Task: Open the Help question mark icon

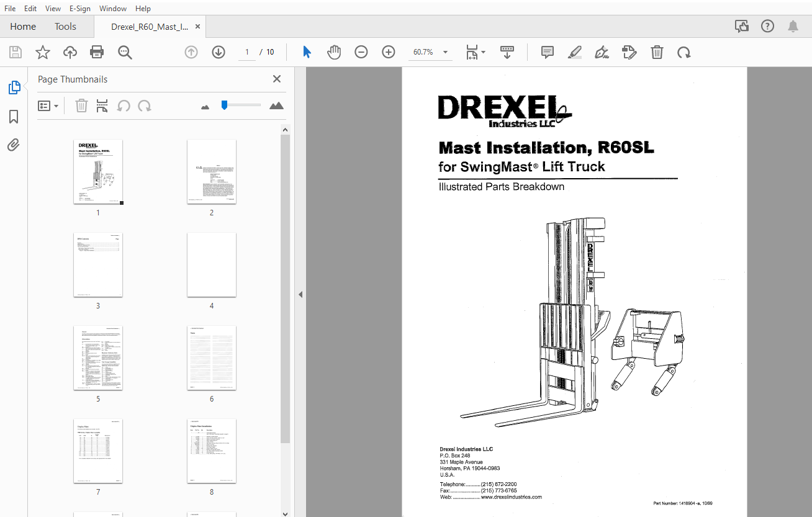Action: (767, 26)
